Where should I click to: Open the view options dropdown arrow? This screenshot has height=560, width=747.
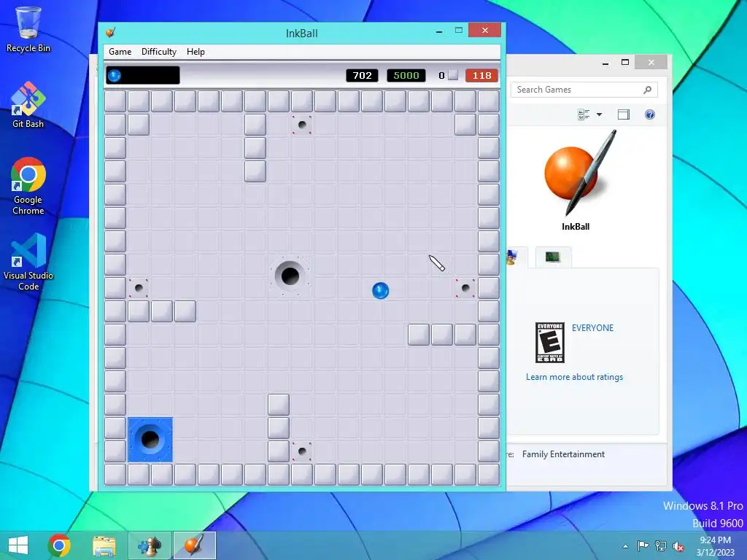point(600,114)
